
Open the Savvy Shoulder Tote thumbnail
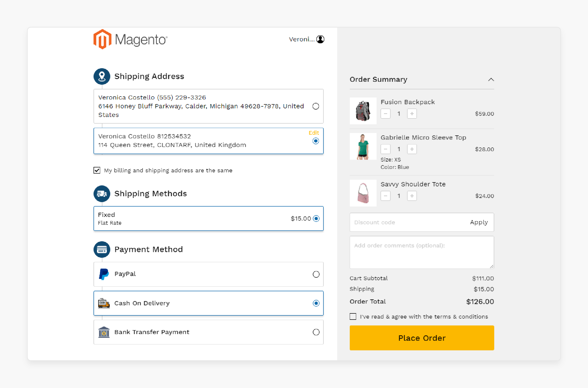coord(363,193)
